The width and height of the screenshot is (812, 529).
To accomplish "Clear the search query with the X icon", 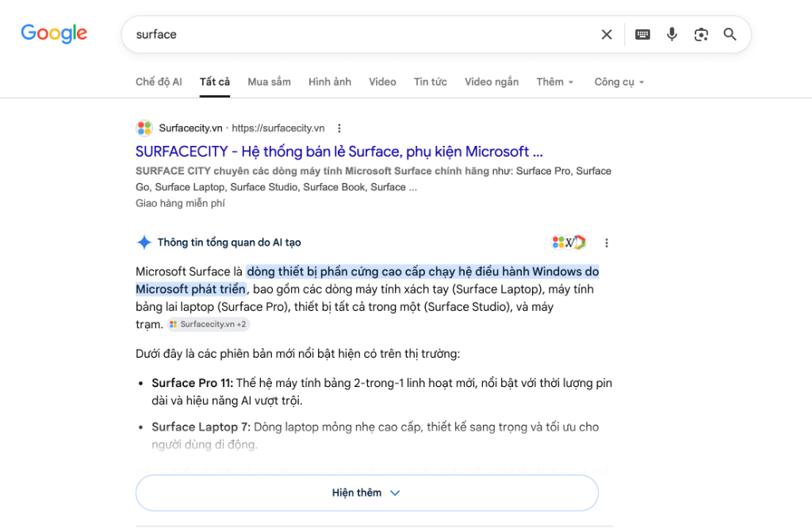I will point(607,34).
